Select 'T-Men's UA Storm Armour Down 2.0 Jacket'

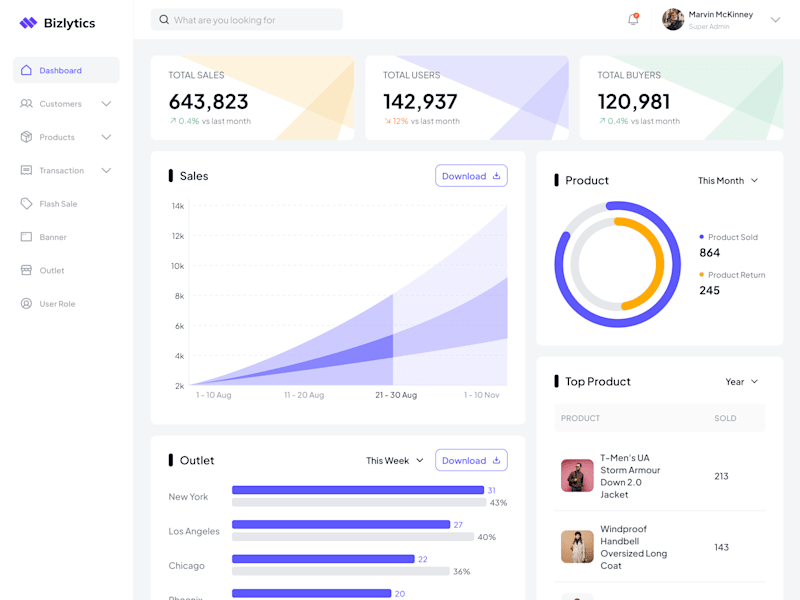tap(630, 476)
